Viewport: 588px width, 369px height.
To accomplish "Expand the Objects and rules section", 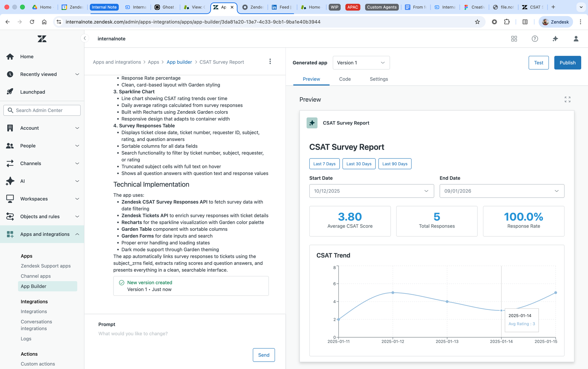I will pyautogui.click(x=42, y=216).
